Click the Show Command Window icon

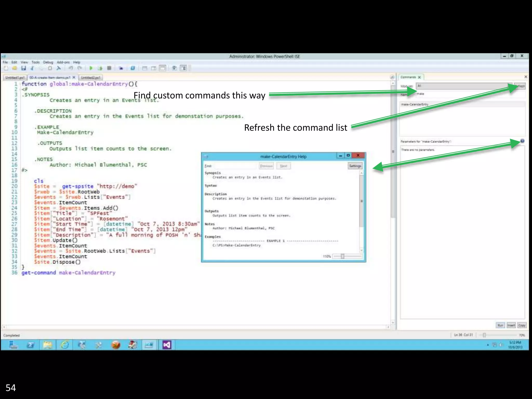175,68
